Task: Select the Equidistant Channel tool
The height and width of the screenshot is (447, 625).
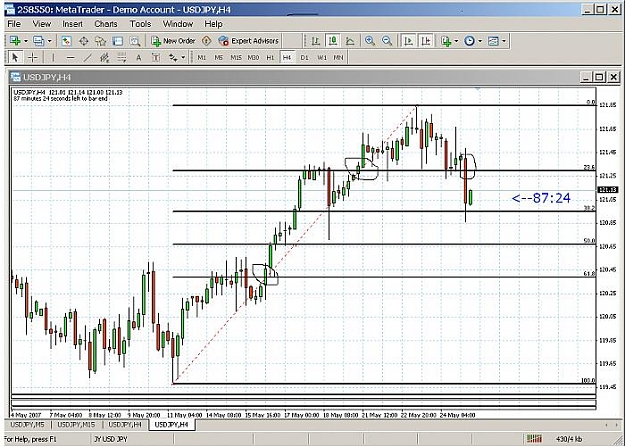Action: click(104, 57)
